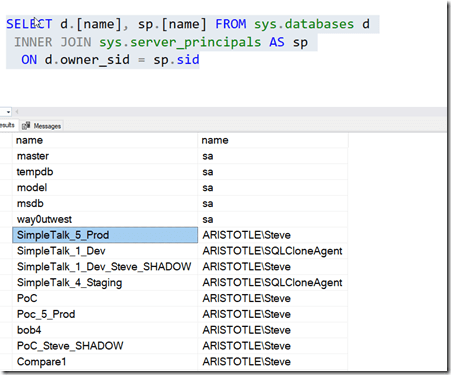Open the Messages tab
Screen dimensions: 451x375
pos(42,126)
